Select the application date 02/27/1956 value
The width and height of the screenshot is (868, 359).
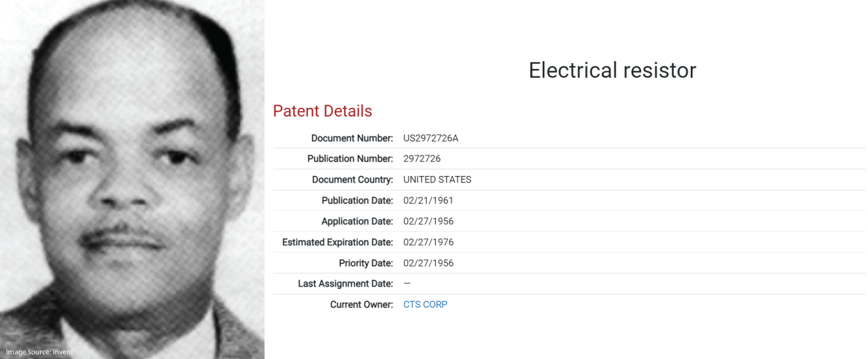(428, 221)
